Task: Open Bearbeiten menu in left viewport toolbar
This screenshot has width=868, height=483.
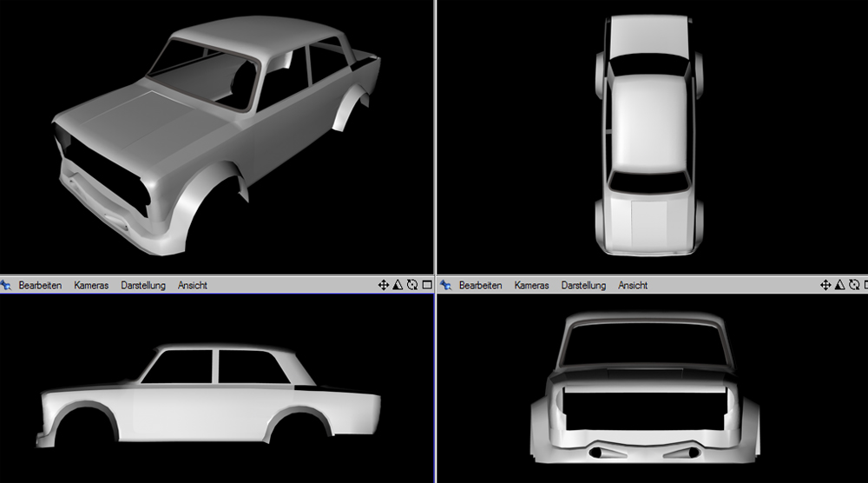Action: click(40, 285)
